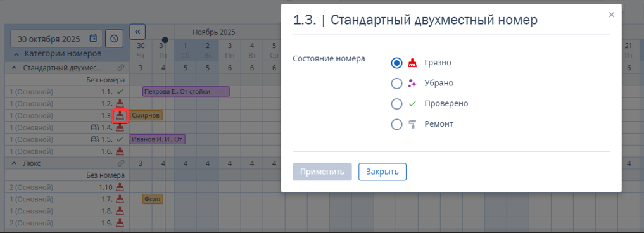Close the dialog with the X icon
The width and height of the screenshot is (644, 233).
[x=612, y=15]
